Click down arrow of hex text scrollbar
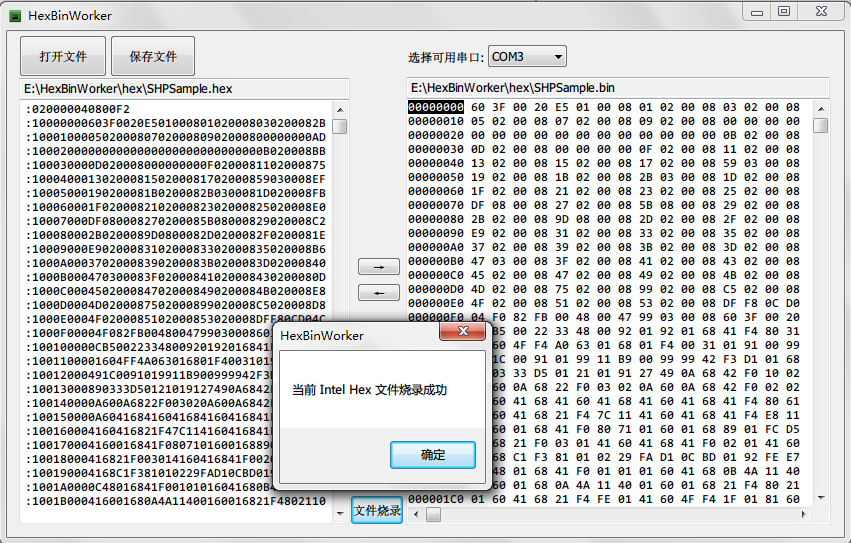This screenshot has width=851, height=543. [340, 513]
